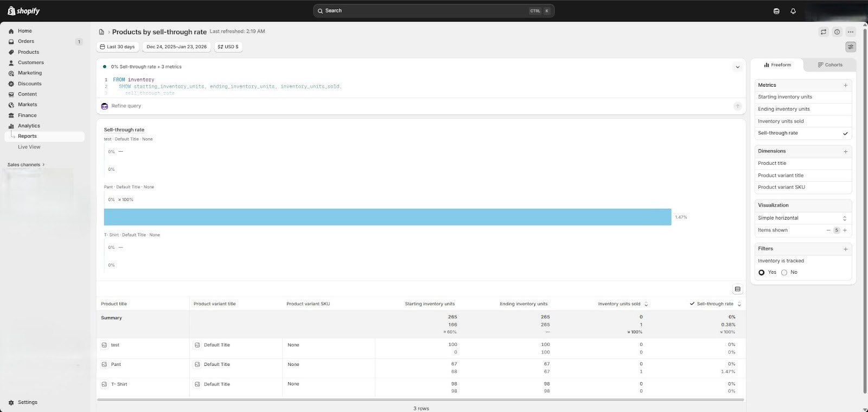Expand the Sales channels section

tap(26, 165)
